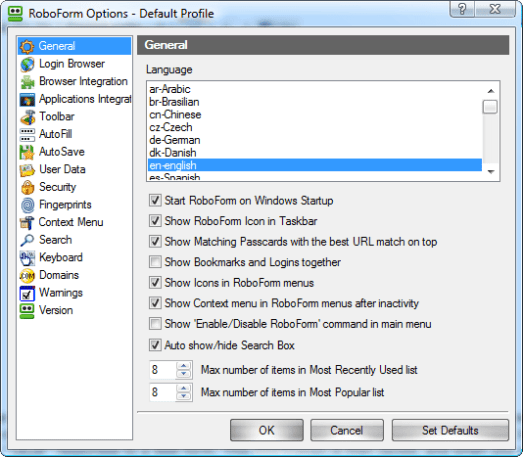Open the Security padlock icon
This screenshot has width=523, height=457.
click(27, 187)
